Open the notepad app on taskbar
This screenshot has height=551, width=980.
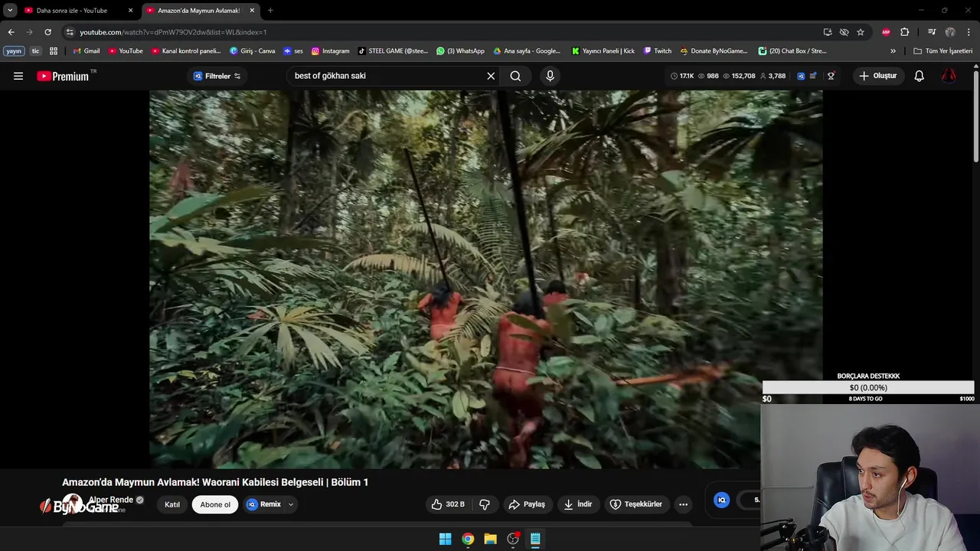pyautogui.click(x=535, y=539)
